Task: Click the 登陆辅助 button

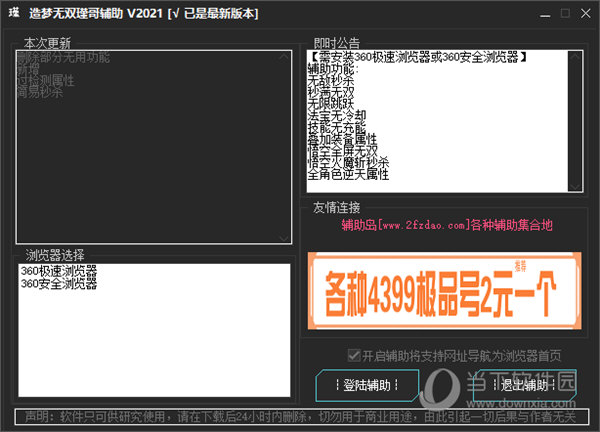Action: click(x=367, y=385)
